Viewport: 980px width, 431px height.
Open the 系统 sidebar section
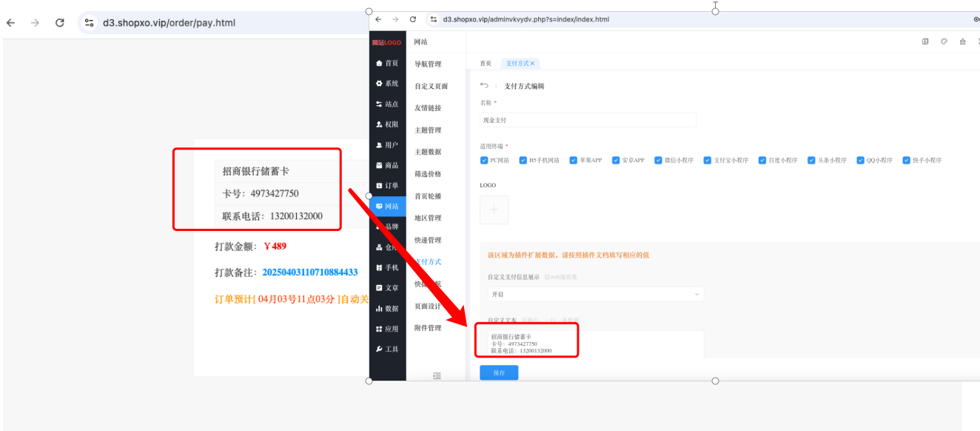(x=387, y=84)
